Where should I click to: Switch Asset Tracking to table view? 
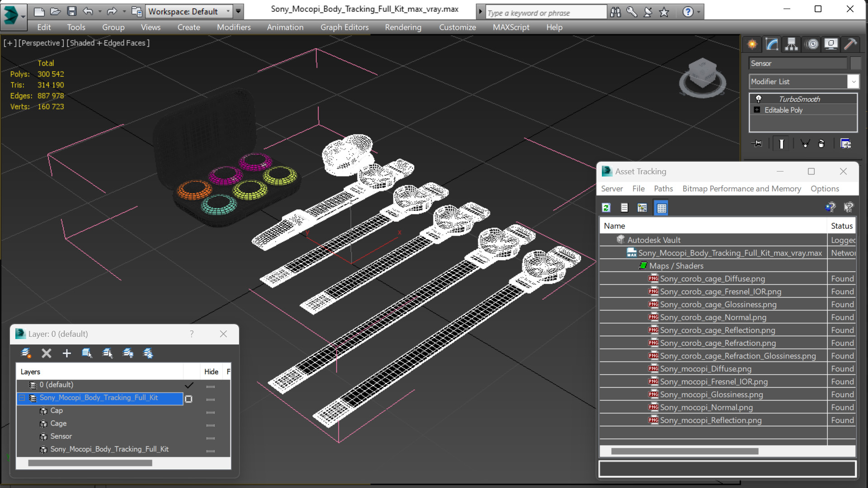click(x=661, y=208)
